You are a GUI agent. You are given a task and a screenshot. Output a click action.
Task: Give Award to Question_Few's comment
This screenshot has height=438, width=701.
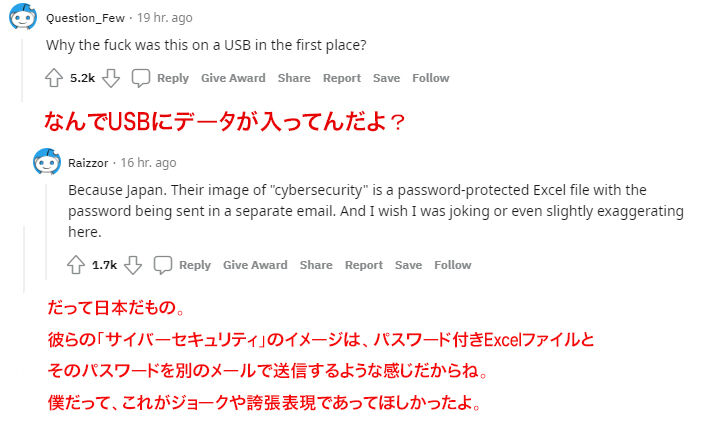233,78
